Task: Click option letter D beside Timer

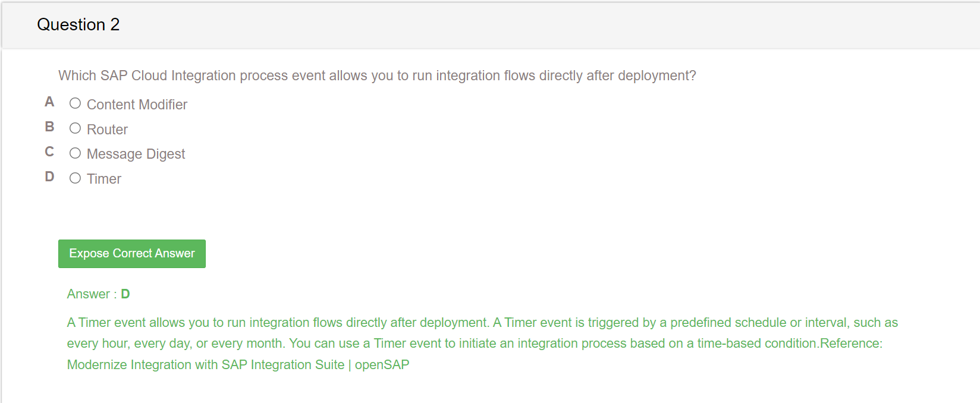Action: pos(49,177)
